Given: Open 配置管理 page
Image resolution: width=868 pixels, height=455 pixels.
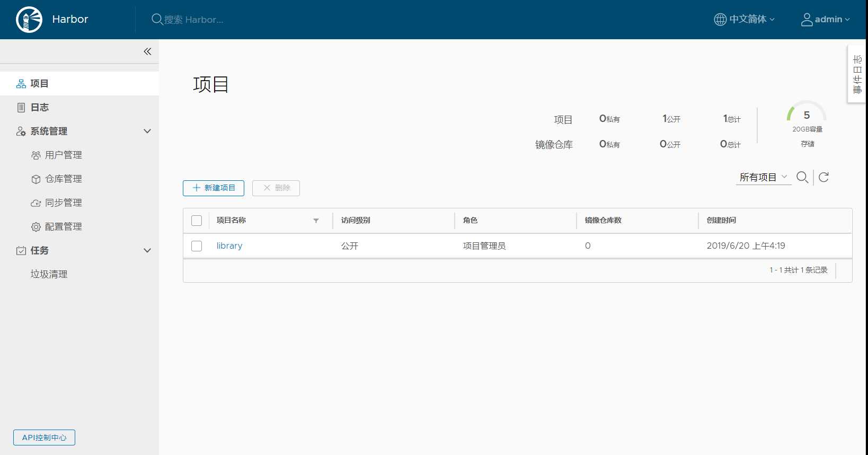Looking at the screenshot, I should coord(63,227).
